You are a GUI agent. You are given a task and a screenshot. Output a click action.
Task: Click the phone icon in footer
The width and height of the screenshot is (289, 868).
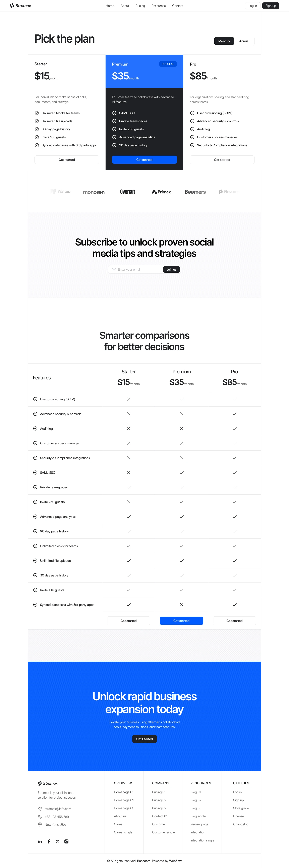click(x=40, y=817)
